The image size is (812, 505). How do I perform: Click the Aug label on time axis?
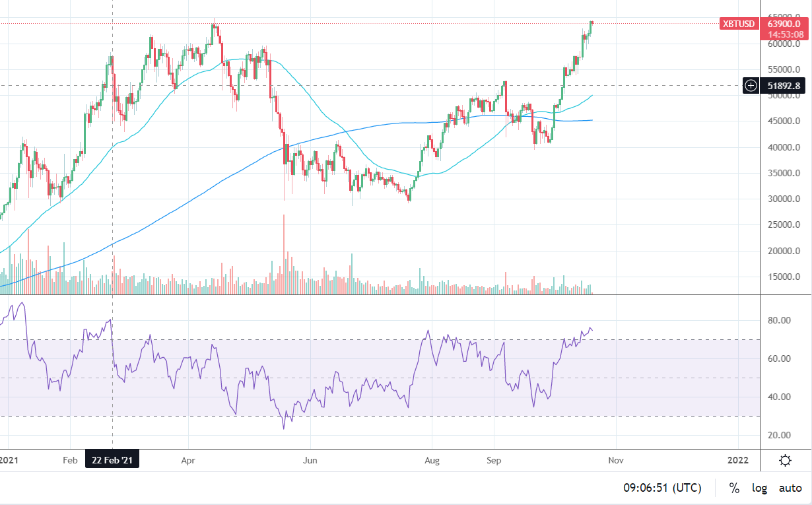coord(431,460)
